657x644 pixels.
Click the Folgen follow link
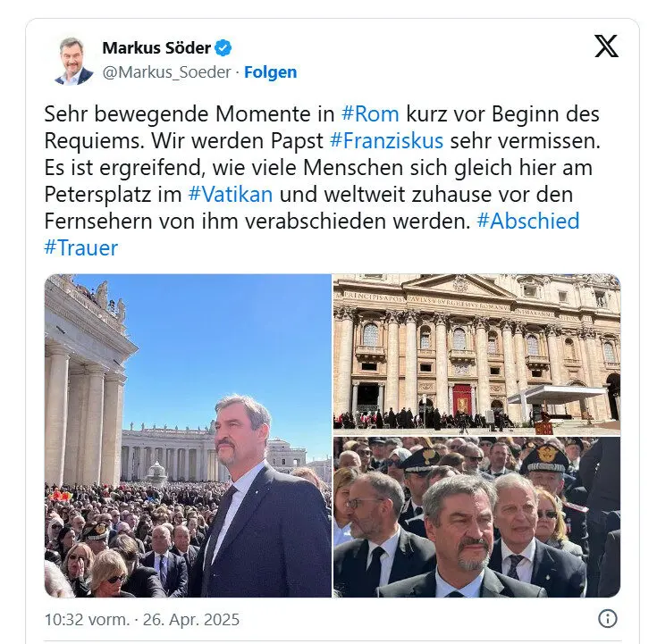click(x=270, y=72)
